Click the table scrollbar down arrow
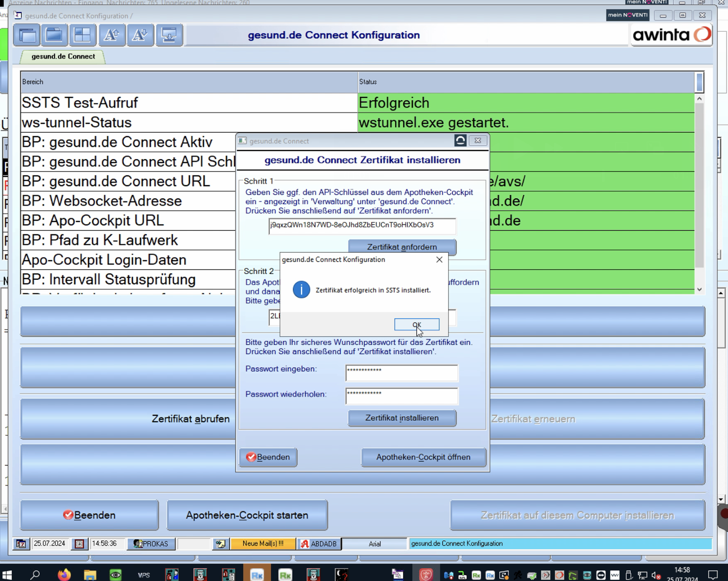This screenshot has height=581, width=728. [699, 289]
